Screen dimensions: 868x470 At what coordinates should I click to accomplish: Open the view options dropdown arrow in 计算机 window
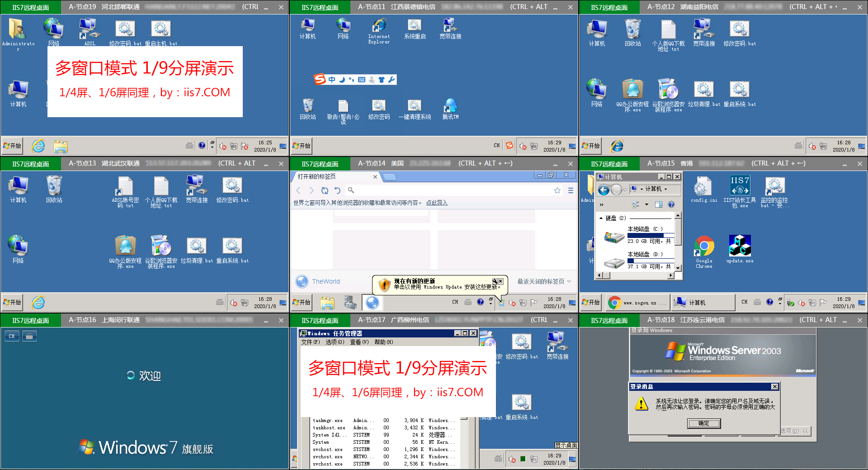(646, 204)
